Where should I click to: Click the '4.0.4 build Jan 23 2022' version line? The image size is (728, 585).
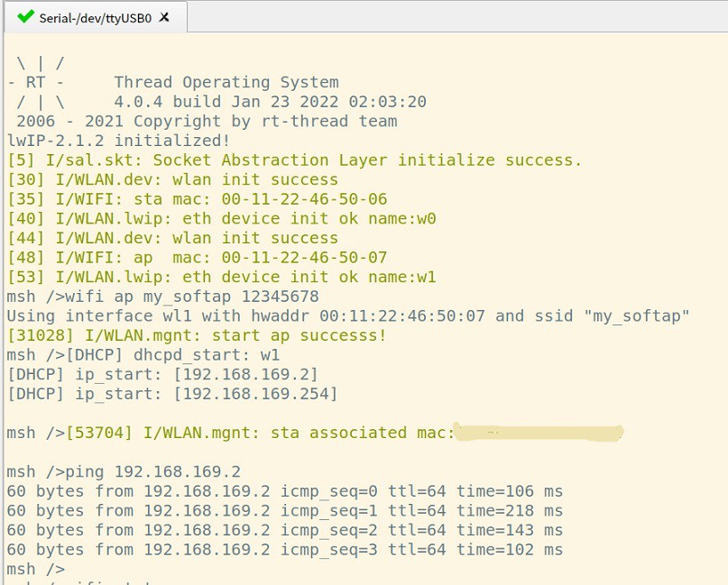(270, 102)
